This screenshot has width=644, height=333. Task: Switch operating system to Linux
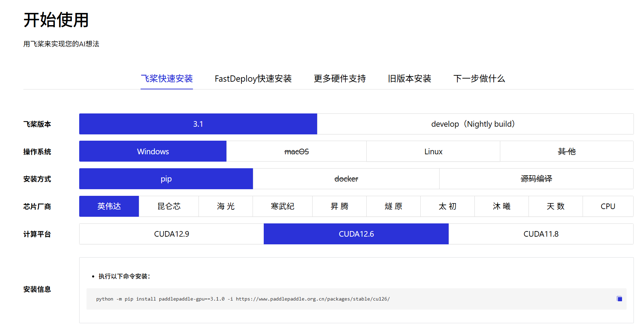coord(433,151)
